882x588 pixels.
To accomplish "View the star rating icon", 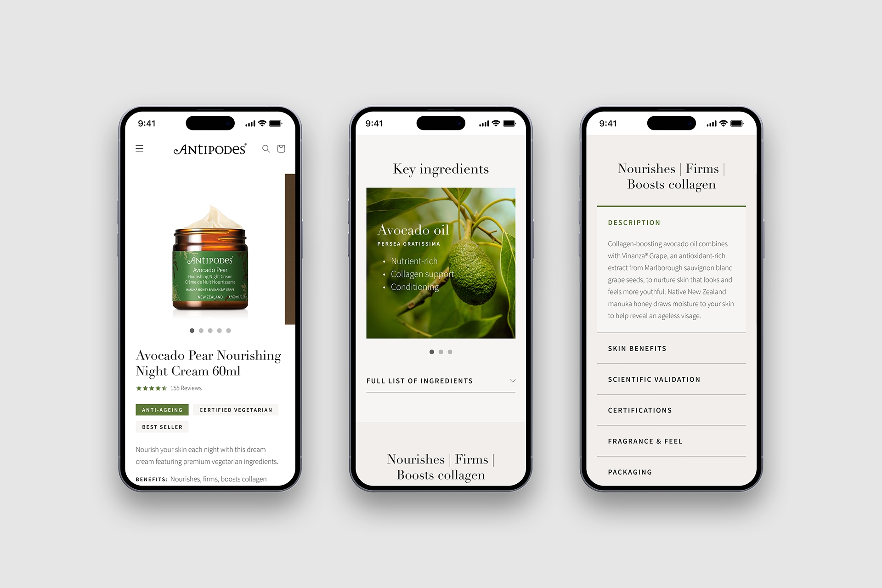I will pyautogui.click(x=149, y=387).
